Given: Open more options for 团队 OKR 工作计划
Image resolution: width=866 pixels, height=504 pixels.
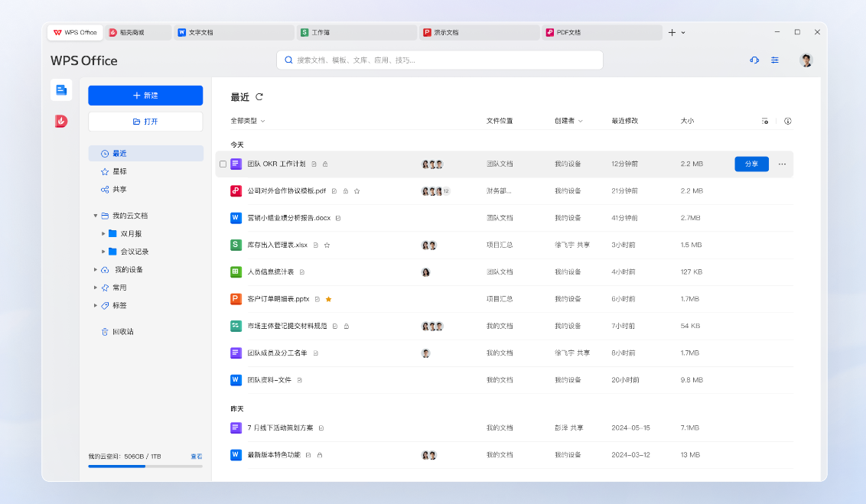Looking at the screenshot, I should coord(782,164).
